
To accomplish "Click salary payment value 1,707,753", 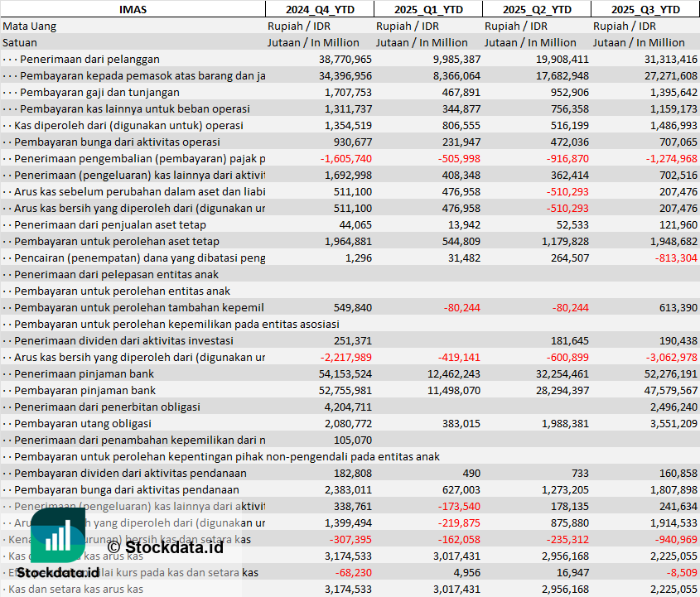I will click(x=348, y=92).
